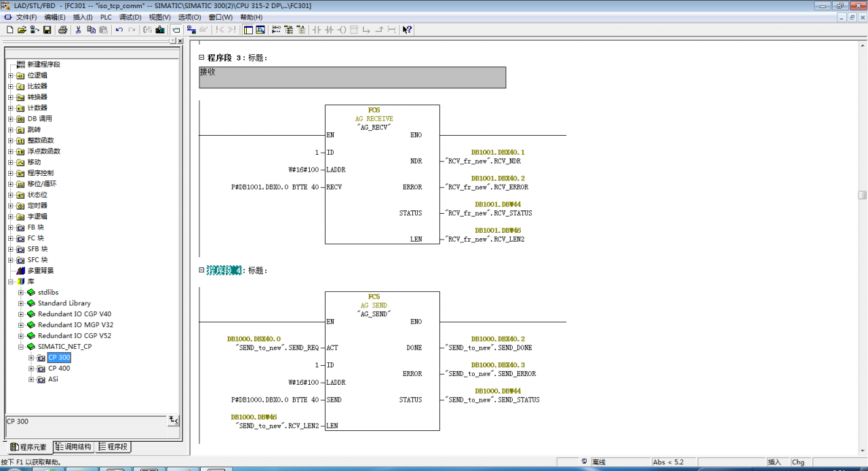Expand the CP 400 node
Viewport: 868px width, 471px height.
point(31,369)
